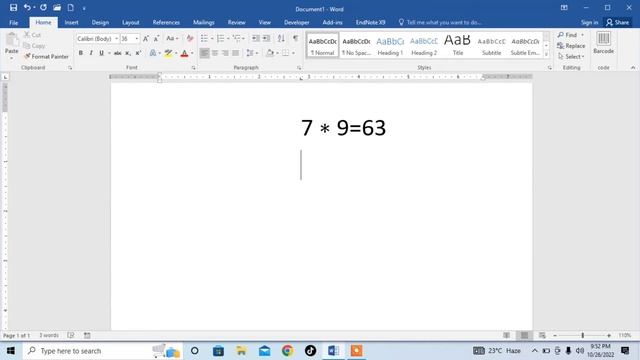The height and width of the screenshot is (360, 640).
Task: Collapse the ribbon with chevron
Action: 633,67
